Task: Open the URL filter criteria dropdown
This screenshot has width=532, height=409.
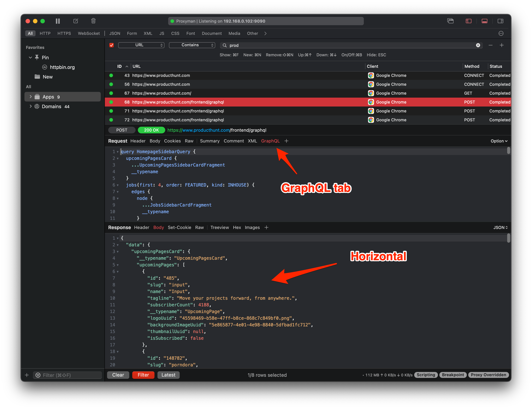Action: click(141, 45)
